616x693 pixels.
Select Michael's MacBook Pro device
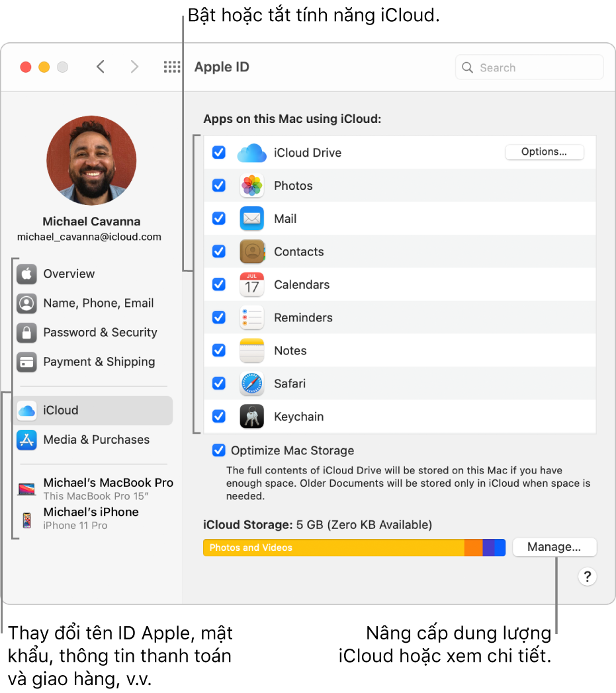tap(95, 489)
